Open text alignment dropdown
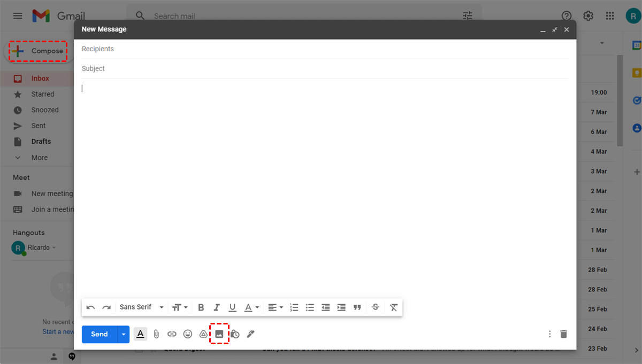This screenshot has height=364, width=642. pyautogui.click(x=276, y=307)
